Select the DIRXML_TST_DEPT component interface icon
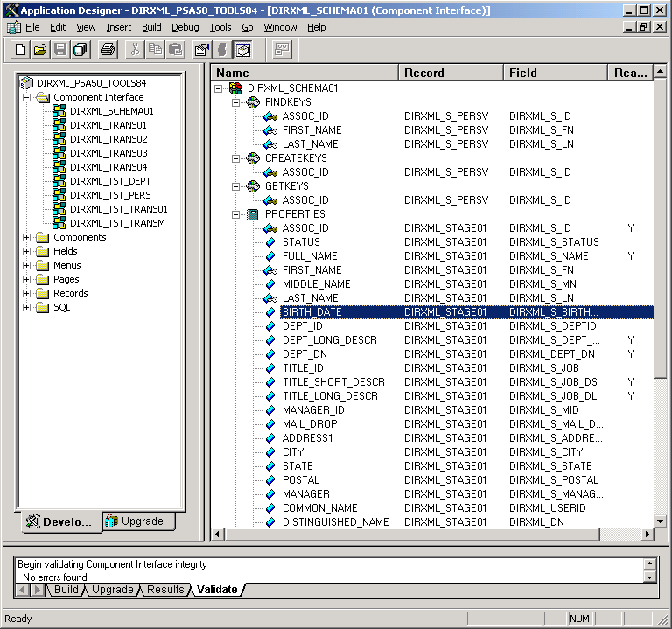672x629 pixels. pyautogui.click(x=59, y=181)
